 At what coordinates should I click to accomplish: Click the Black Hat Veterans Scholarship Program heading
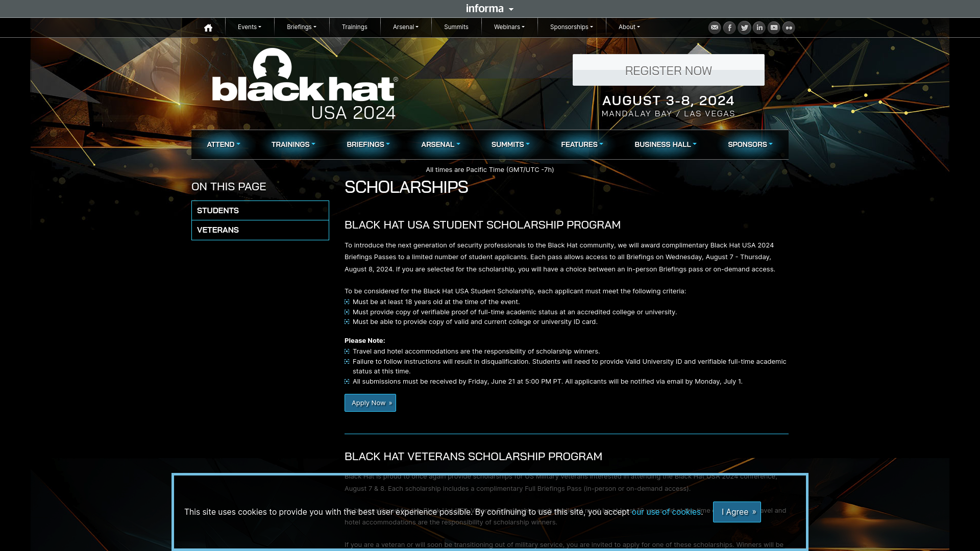click(x=473, y=456)
